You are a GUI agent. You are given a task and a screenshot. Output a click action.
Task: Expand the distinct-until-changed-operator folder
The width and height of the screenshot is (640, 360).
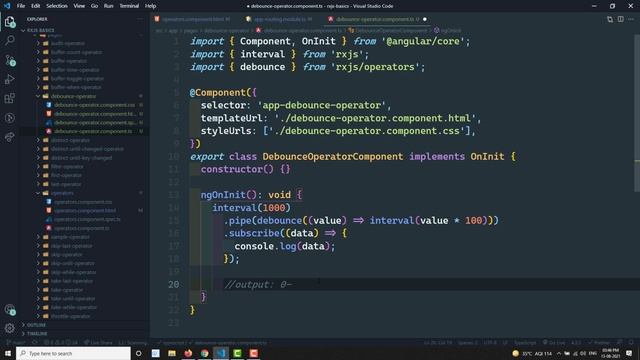tap(87, 149)
